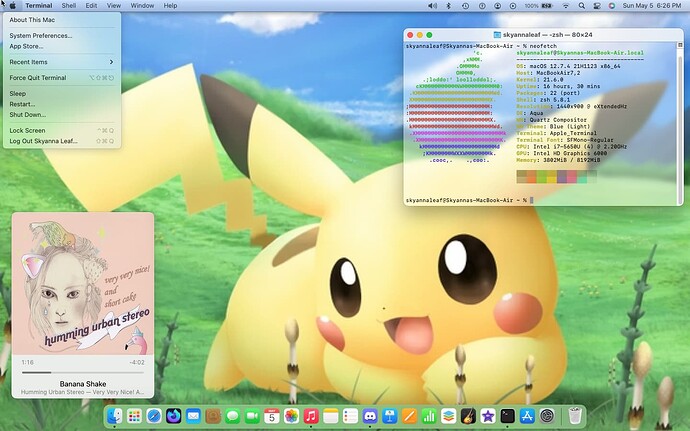Click the Terminal icon in Dock
The width and height of the screenshot is (690, 431).
507,416
